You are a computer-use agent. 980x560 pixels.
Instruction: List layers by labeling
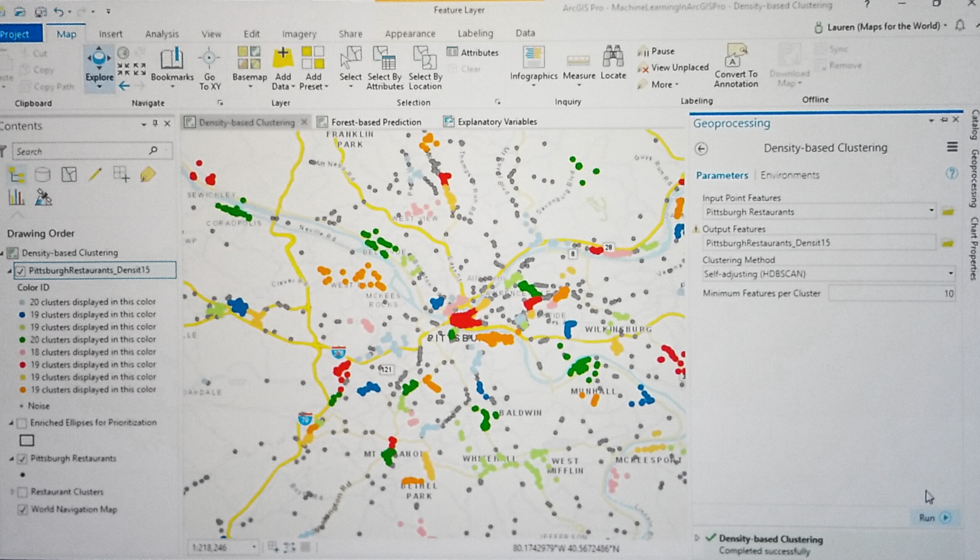(148, 174)
